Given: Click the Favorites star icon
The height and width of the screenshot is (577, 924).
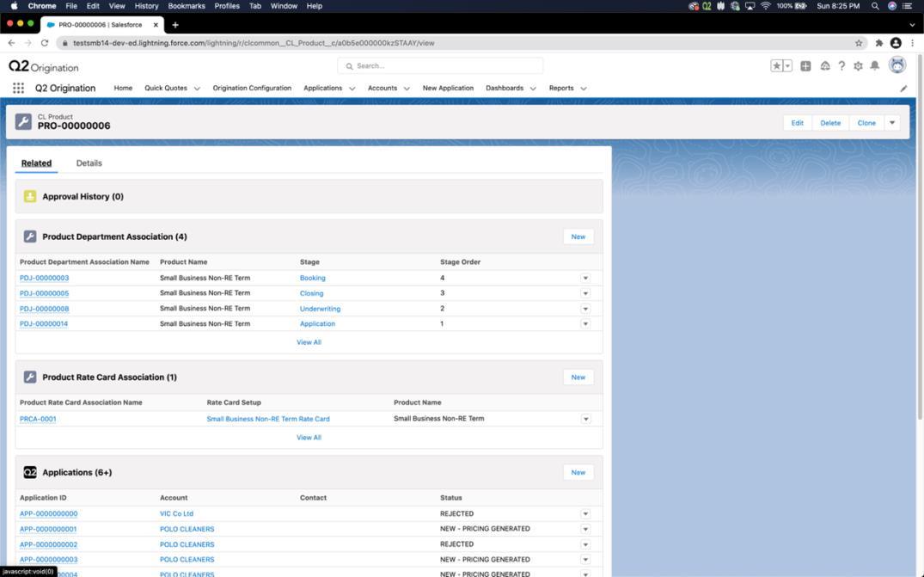Looking at the screenshot, I should (777, 66).
